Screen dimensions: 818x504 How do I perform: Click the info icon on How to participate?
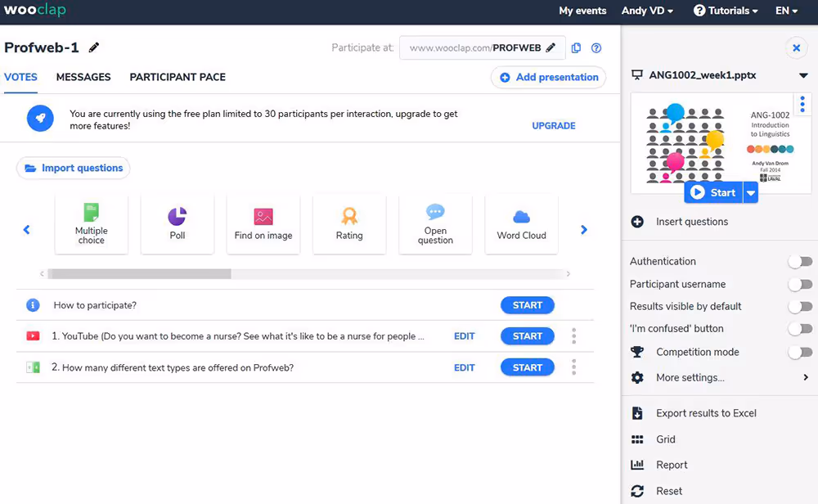[33, 305]
